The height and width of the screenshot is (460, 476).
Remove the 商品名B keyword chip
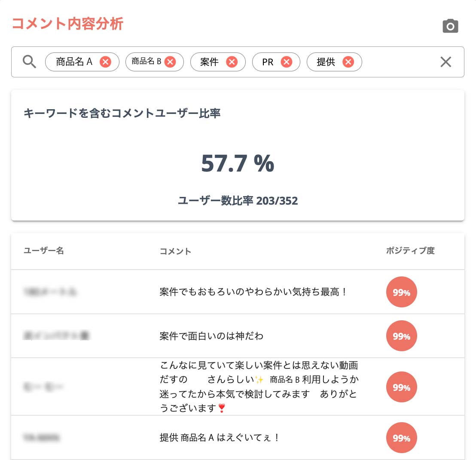point(170,62)
